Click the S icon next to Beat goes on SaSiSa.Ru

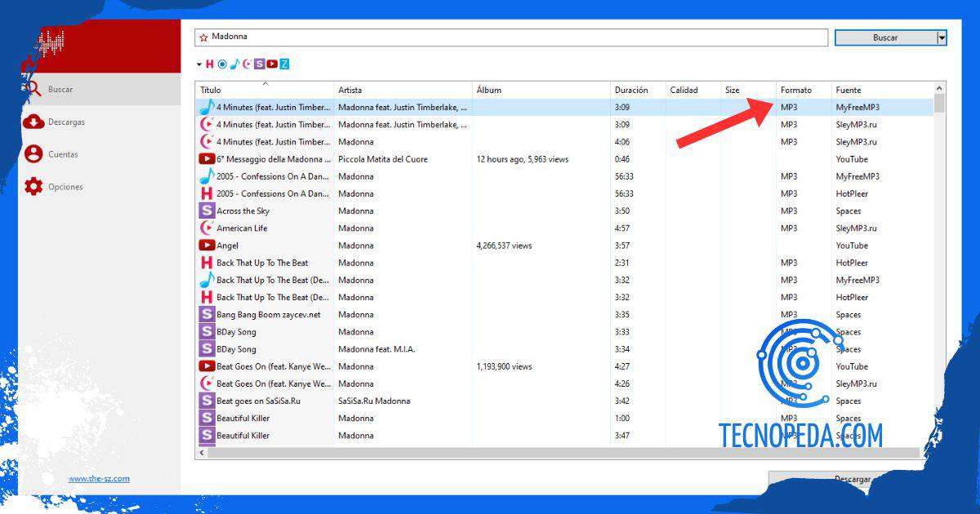click(x=207, y=401)
